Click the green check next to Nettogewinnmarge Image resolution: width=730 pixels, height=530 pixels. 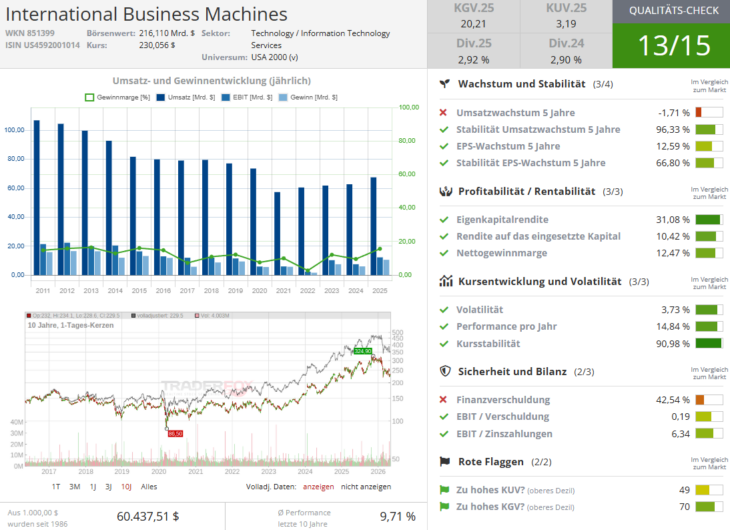click(444, 253)
